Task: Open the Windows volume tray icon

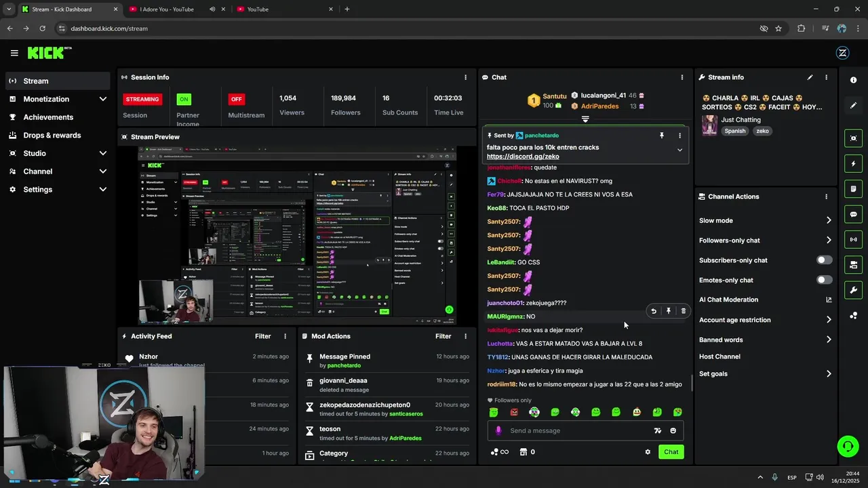Action: [x=819, y=477]
